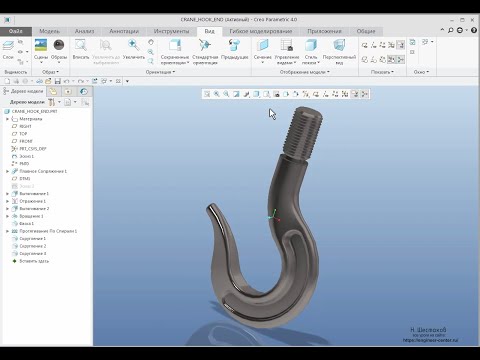Screen dimensions: 480x360
Task: Minimize the ribbon with the caret arrow
Action: [x=442, y=30]
